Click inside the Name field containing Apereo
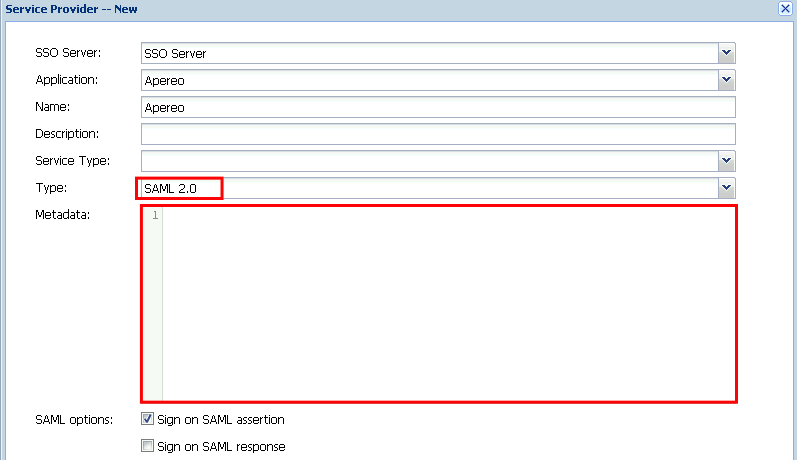797x460 pixels. [x=438, y=107]
